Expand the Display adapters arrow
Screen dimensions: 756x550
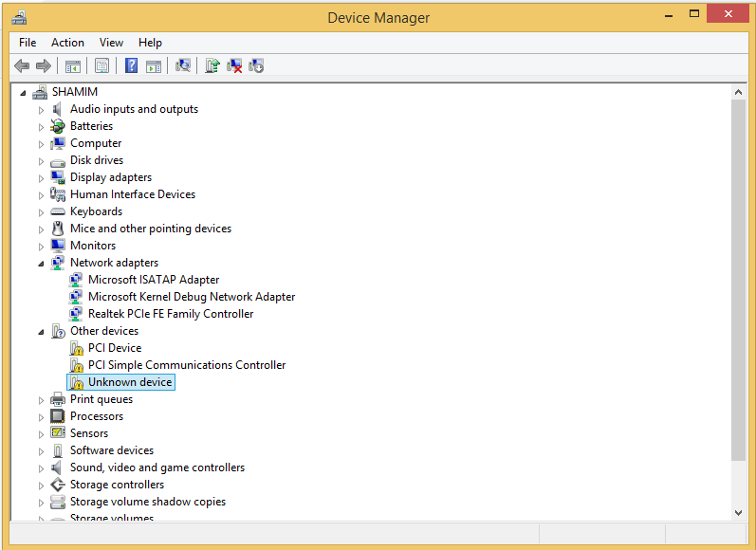click(x=41, y=178)
